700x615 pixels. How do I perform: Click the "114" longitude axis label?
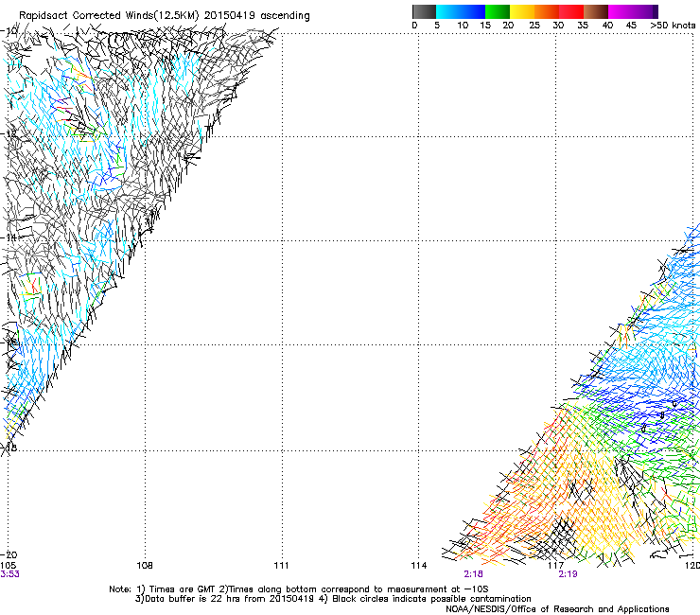418,566
